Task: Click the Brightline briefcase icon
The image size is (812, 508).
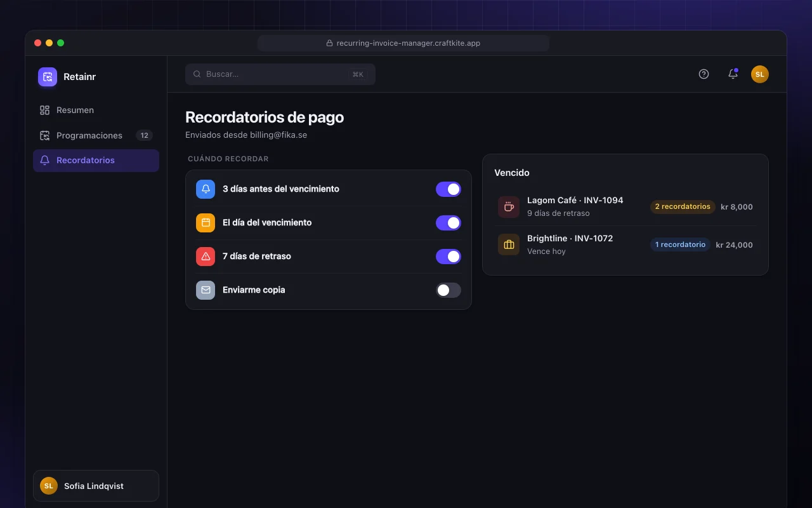Action: pyautogui.click(x=509, y=245)
